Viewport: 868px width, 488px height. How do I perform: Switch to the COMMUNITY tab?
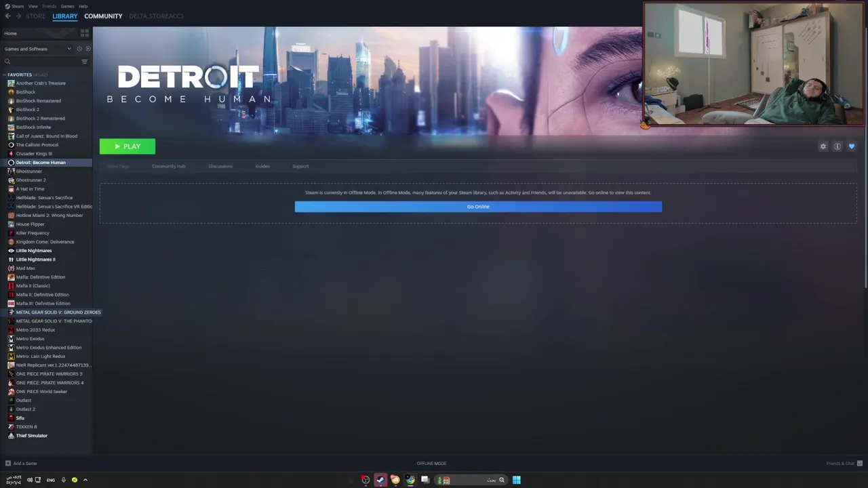[x=103, y=16]
